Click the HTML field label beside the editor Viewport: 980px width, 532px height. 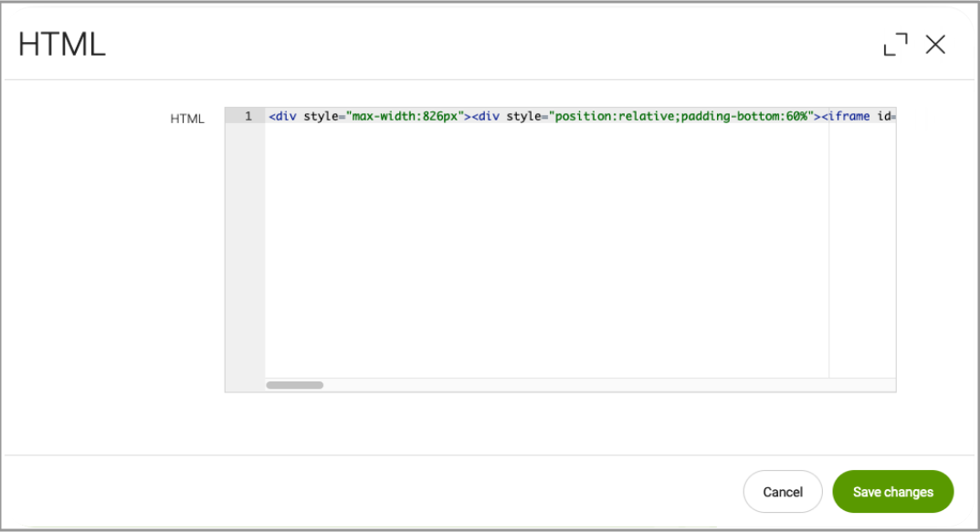pyautogui.click(x=187, y=119)
